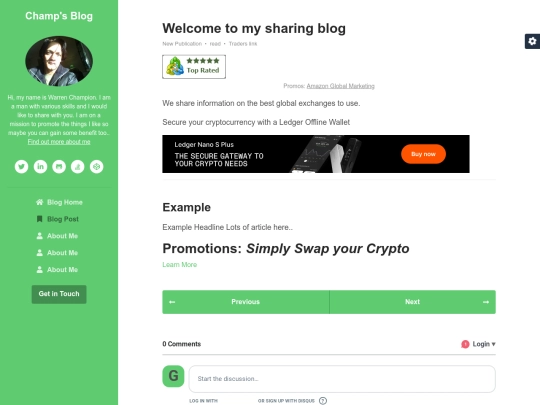Click the Get in Touch button

59,294
